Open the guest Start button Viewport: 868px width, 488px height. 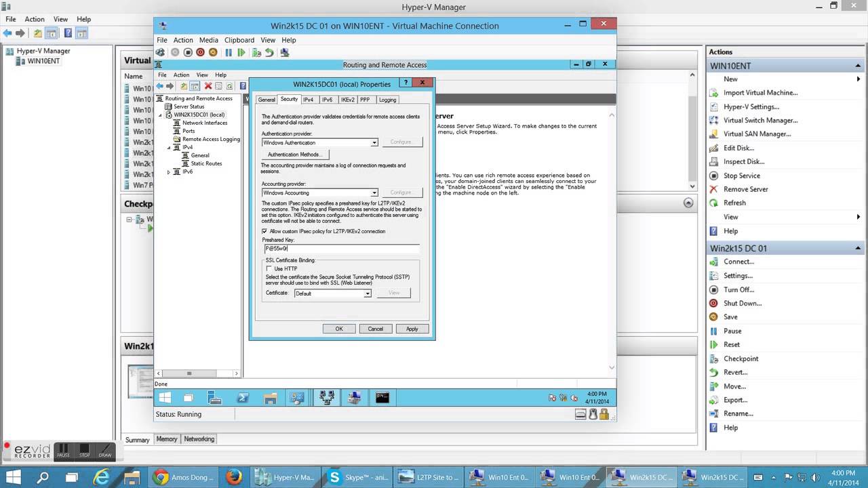pos(164,398)
